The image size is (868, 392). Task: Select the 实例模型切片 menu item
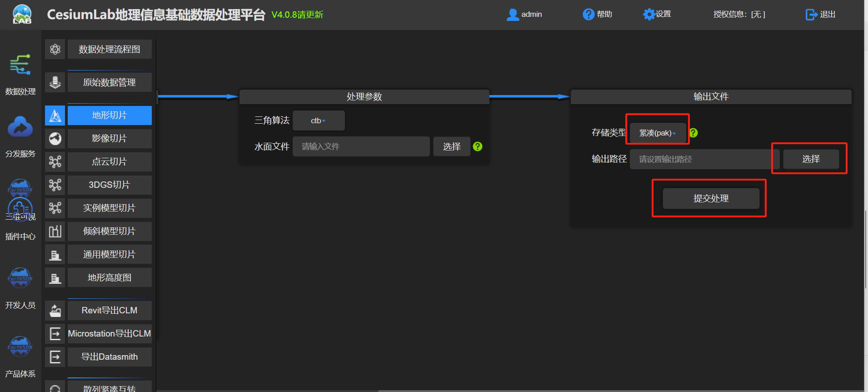pos(110,208)
